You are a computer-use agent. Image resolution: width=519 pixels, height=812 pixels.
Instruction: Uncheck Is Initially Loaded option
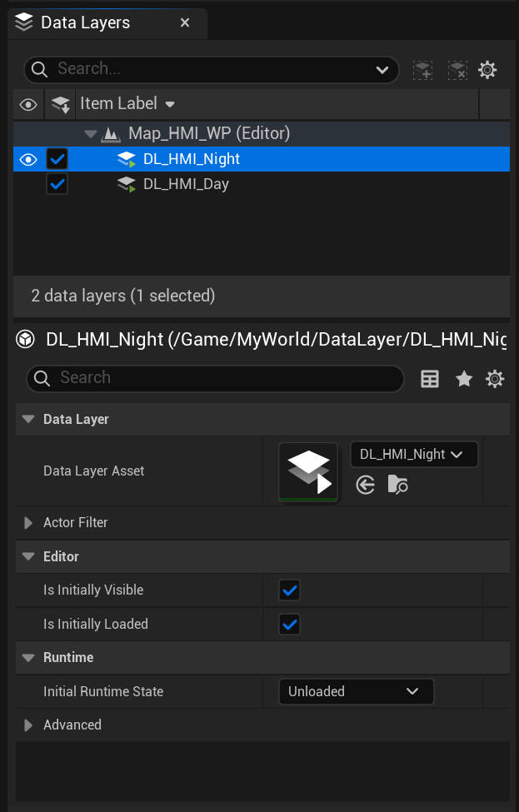[289, 624]
